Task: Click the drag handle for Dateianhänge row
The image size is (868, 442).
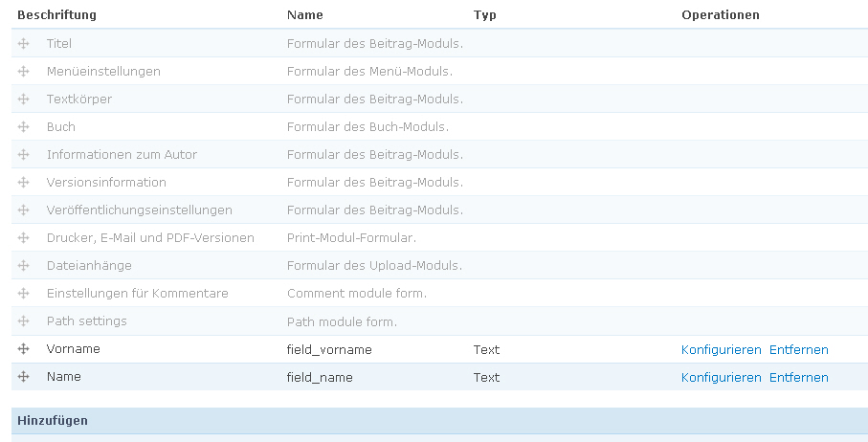Action: click(24, 266)
